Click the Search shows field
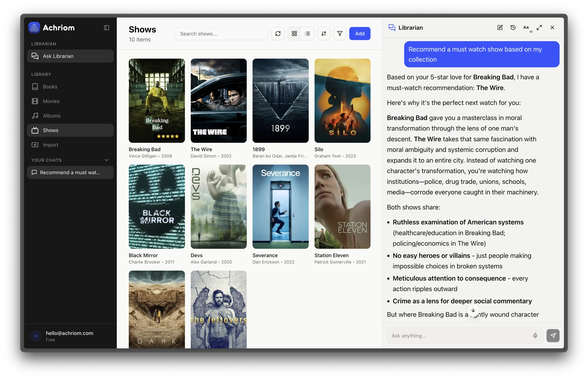The image size is (588, 379). (222, 34)
